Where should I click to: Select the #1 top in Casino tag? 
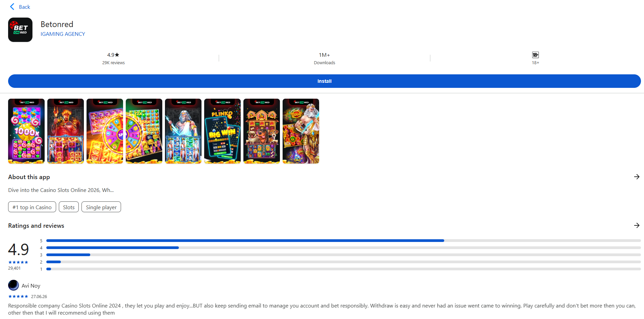tap(32, 207)
